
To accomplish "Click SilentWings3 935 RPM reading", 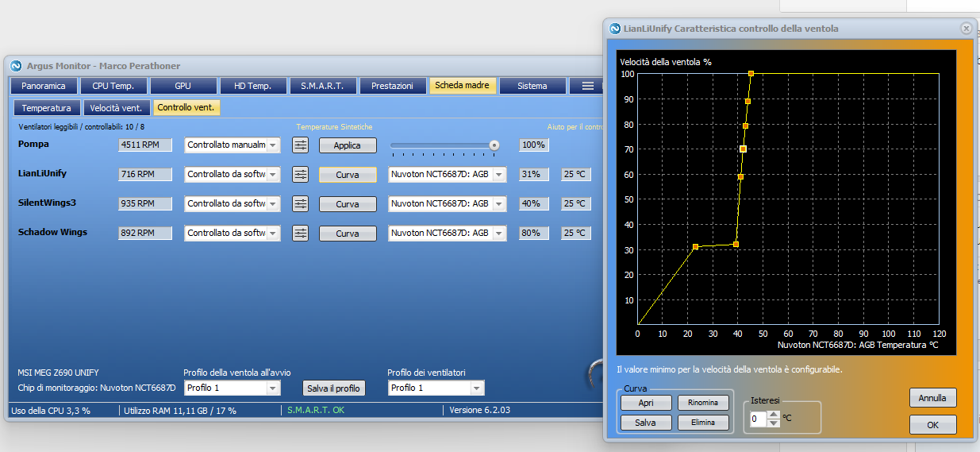I will coord(145,204).
